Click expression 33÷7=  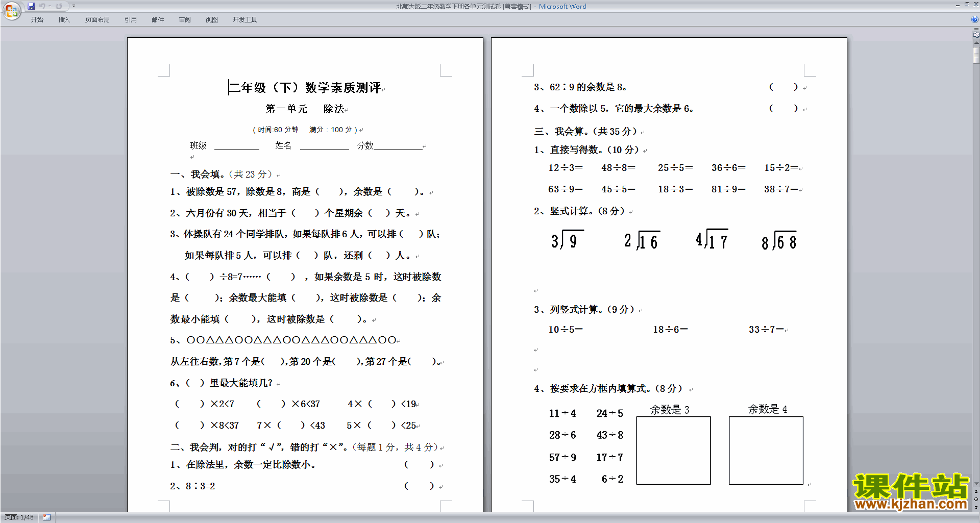[x=767, y=330]
